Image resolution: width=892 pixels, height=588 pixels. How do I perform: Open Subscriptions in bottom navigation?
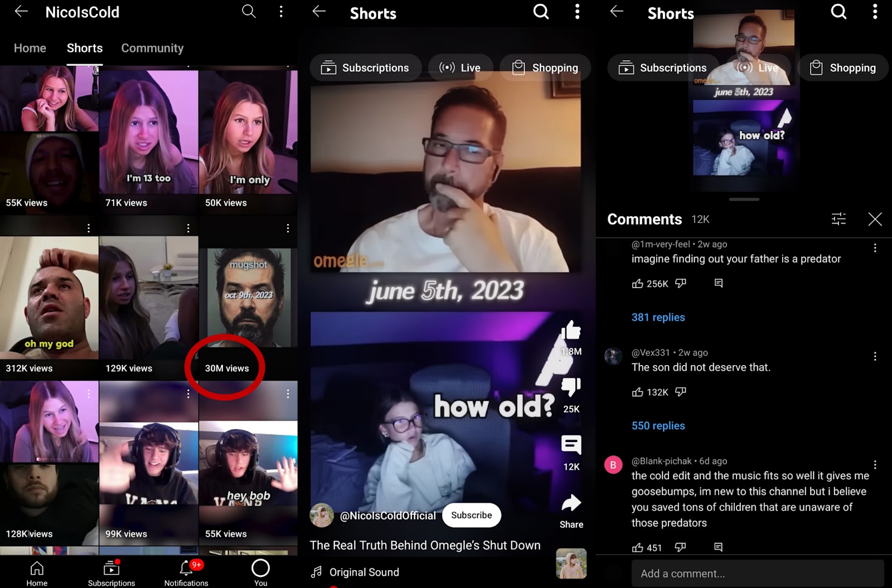111,573
